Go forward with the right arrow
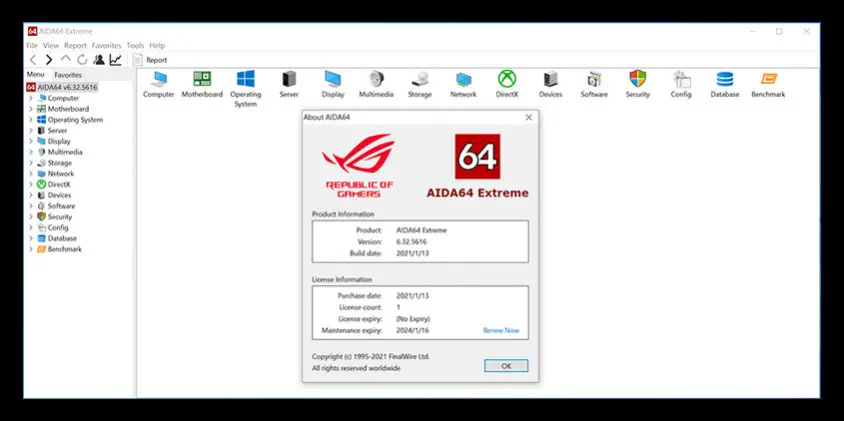The height and width of the screenshot is (421, 844). click(x=49, y=60)
